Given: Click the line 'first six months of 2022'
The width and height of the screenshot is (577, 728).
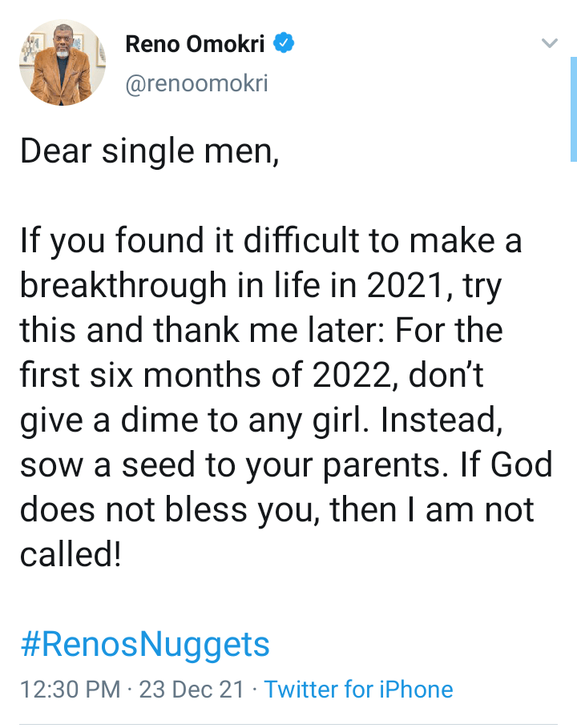Looking at the screenshot, I should pos(252,376).
